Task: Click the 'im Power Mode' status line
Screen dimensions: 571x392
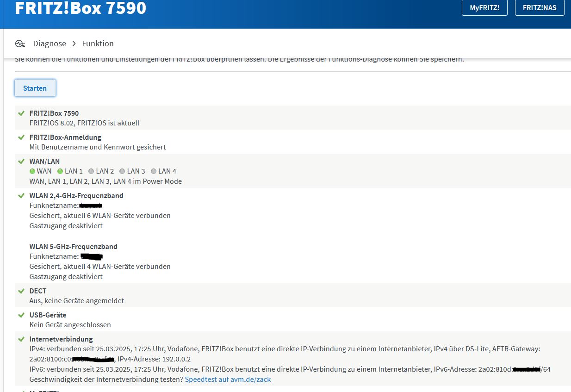Action: pos(106,181)
